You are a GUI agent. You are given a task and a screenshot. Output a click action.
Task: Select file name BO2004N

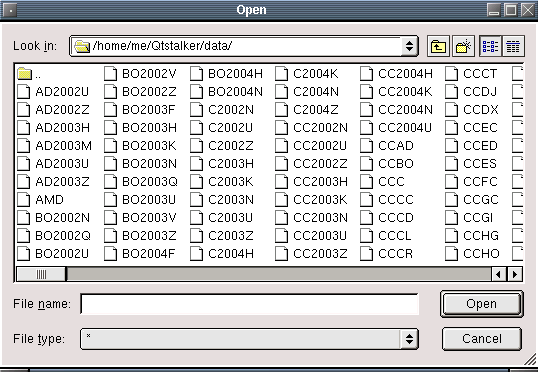[x=236, y=92]
